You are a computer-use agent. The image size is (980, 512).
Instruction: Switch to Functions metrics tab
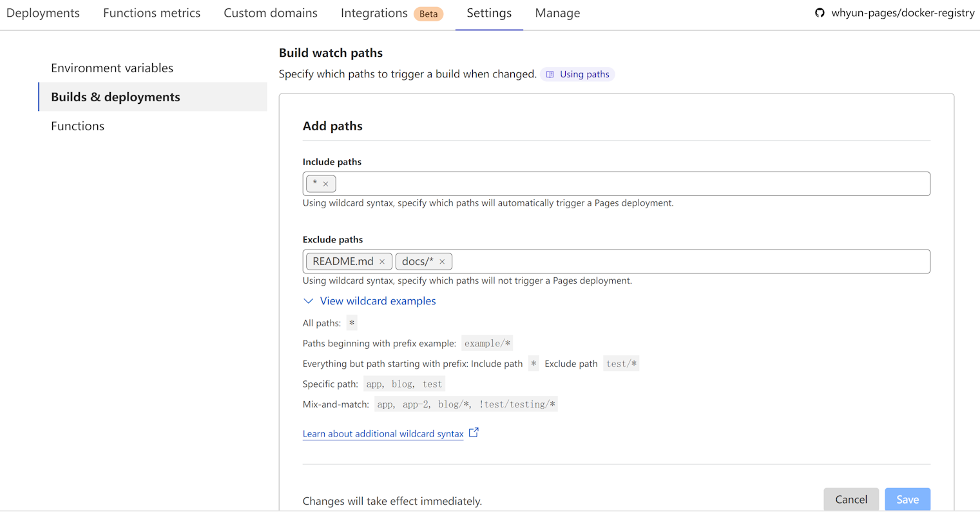coord(151,13)
